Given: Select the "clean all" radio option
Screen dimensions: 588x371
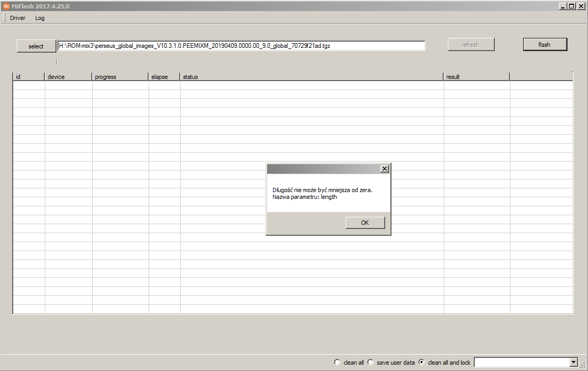Looking at the screenshot, I should pos(337,362).
